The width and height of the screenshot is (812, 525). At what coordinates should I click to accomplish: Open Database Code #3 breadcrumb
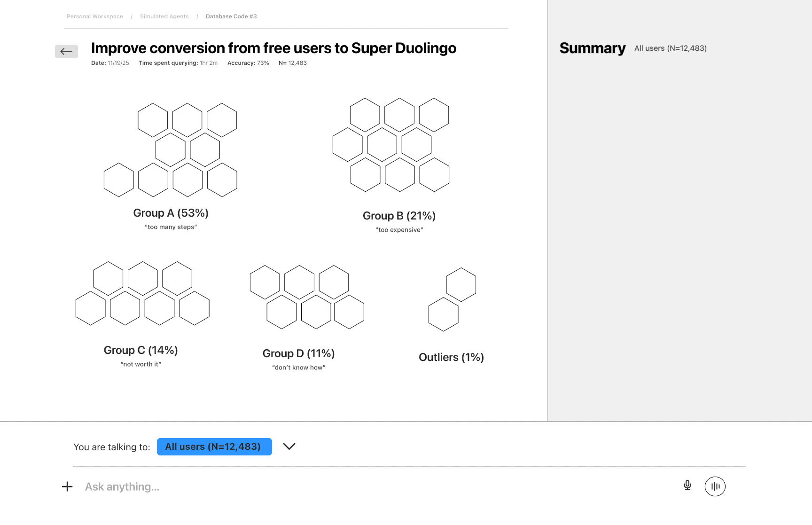pos(231,16)
